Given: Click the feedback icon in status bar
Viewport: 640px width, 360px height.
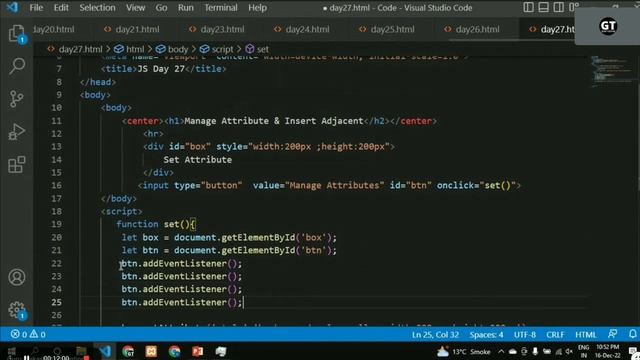Looking at the screenshot, I should [612, 334].
